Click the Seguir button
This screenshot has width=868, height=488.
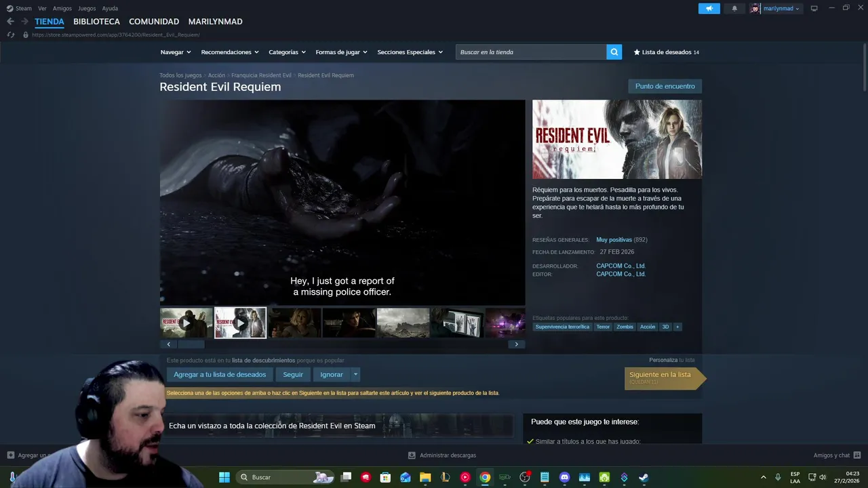click(293, 374)
